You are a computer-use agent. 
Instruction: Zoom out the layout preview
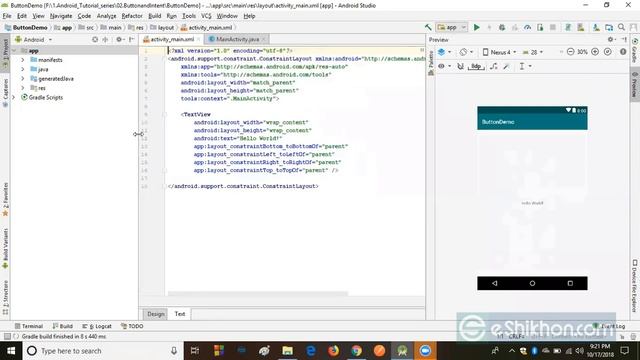570,52
